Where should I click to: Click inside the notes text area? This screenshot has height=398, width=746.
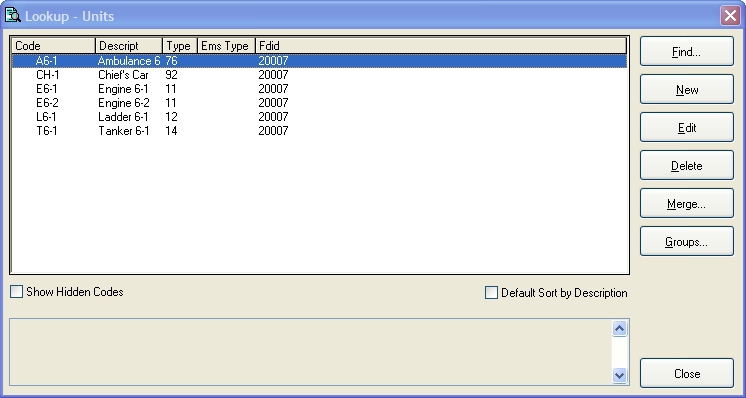311,352
